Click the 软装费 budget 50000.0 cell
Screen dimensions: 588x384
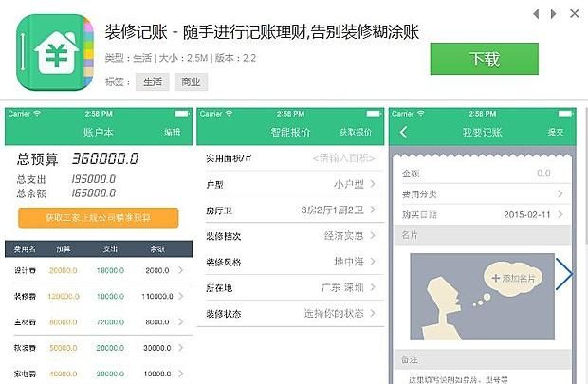[63, 348]
